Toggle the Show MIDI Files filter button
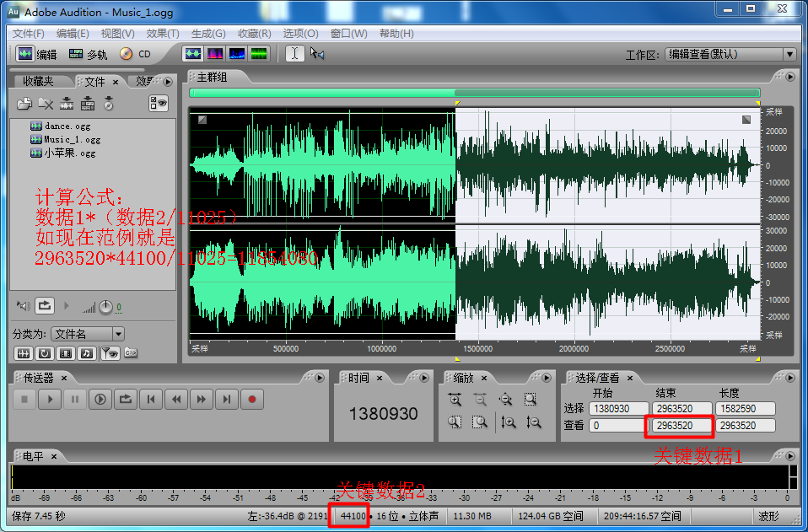The image size is (808, 532). coord(87,353)
